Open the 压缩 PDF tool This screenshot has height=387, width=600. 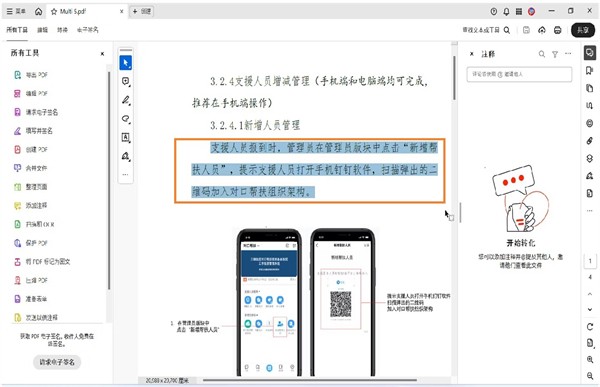(x=31, y=280)
